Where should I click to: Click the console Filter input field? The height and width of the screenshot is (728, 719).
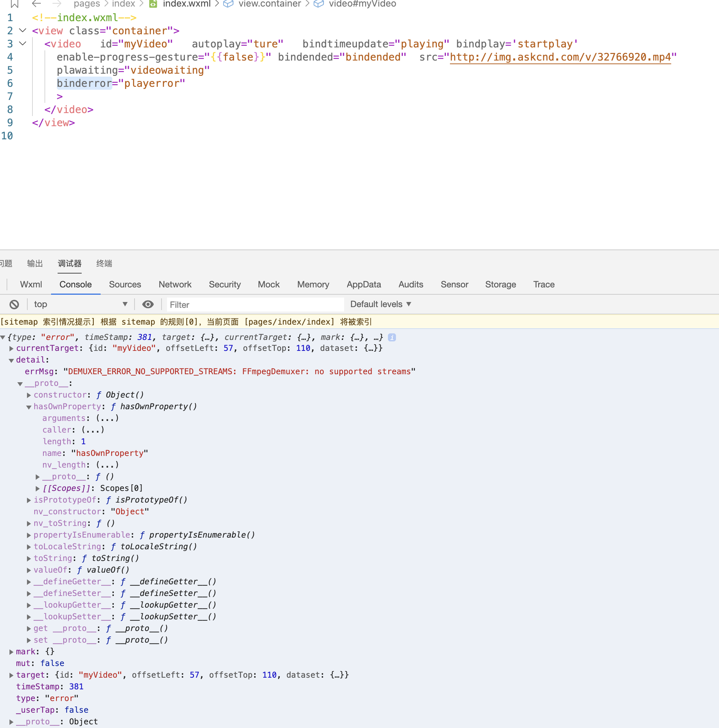(255, 305)
